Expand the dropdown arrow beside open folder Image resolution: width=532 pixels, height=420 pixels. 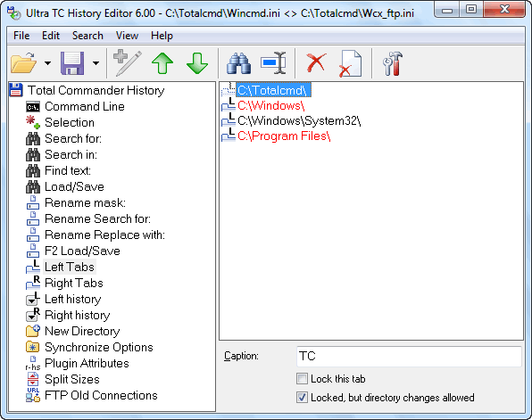48,63
